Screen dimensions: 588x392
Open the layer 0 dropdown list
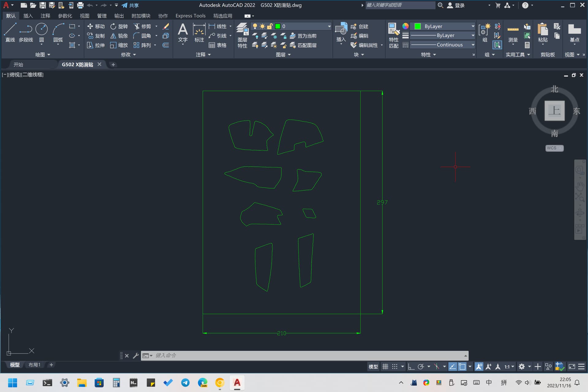pos(329,26)
